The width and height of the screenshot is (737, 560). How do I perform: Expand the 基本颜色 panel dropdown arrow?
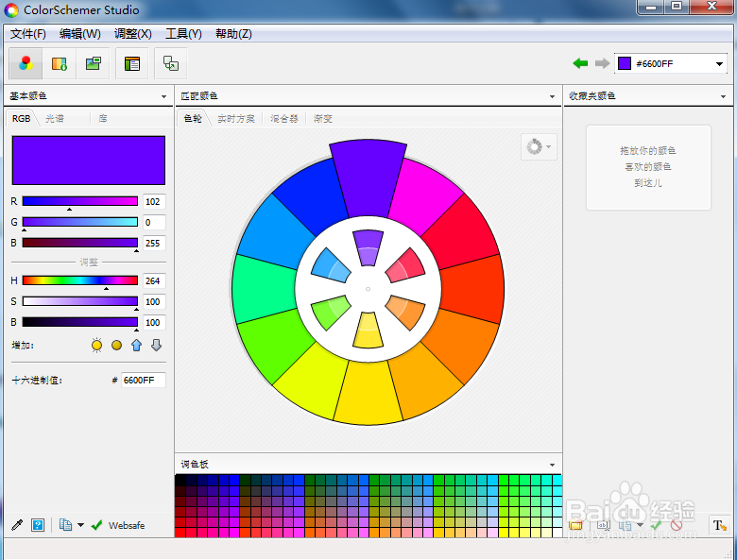click(x=163, y=96)
